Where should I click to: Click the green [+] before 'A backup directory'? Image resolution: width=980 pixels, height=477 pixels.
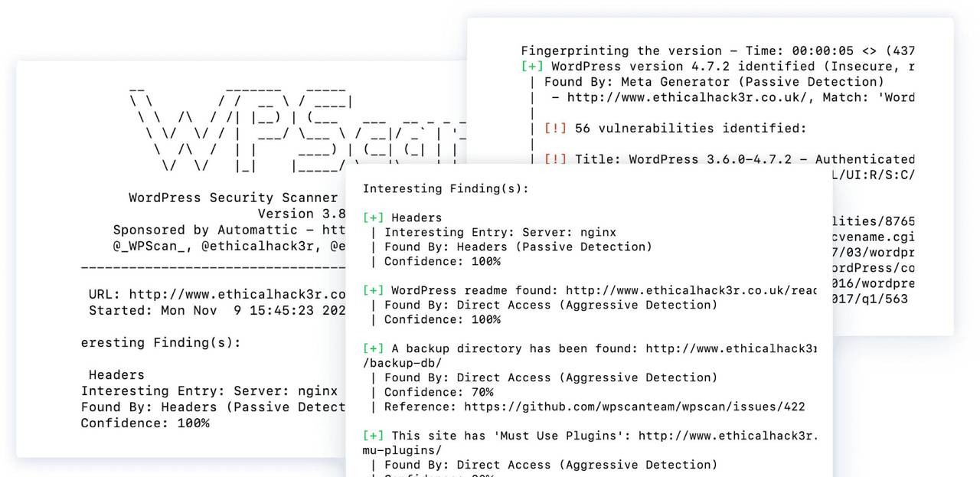click(374, 348)
